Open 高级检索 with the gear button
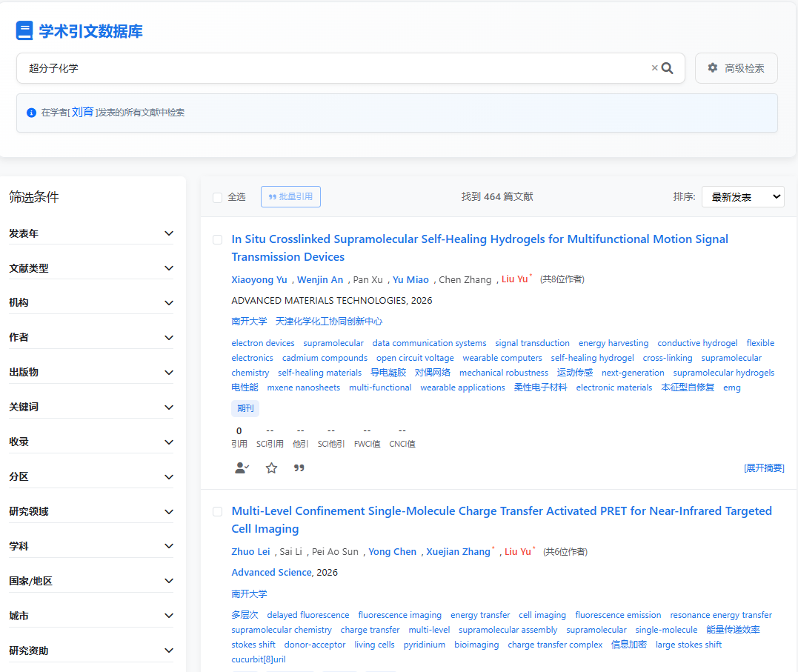This screenshot has width=798, height=672. (x=736, y=68)
